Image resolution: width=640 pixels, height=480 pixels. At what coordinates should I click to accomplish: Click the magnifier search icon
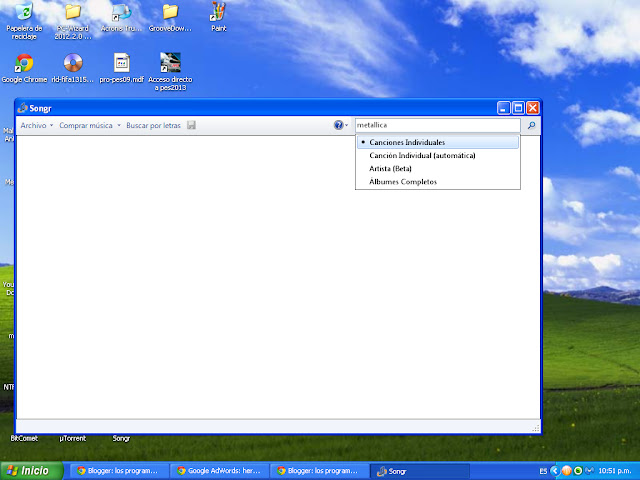(x=531, y=125)
